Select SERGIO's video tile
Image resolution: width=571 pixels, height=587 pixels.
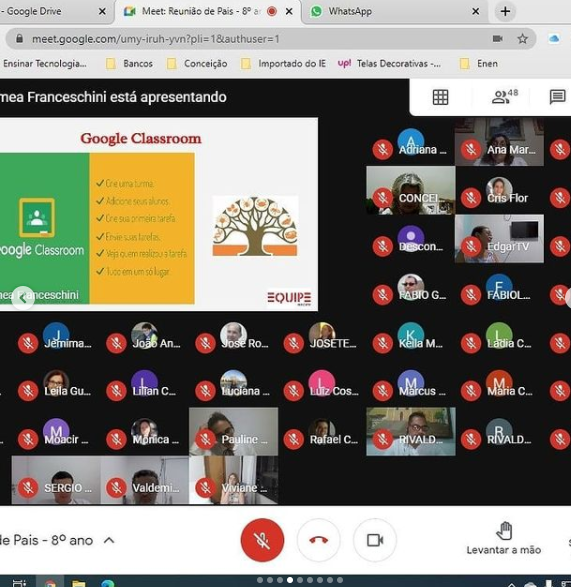tap(56, 480)
